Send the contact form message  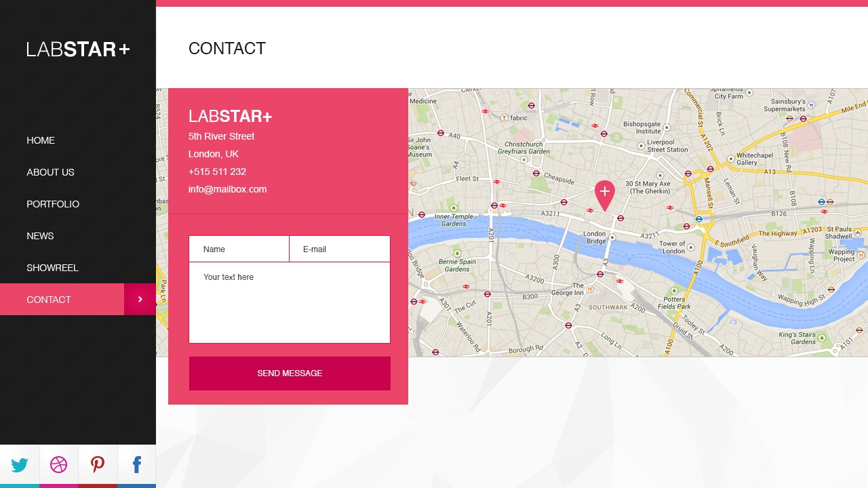[290, 373]
